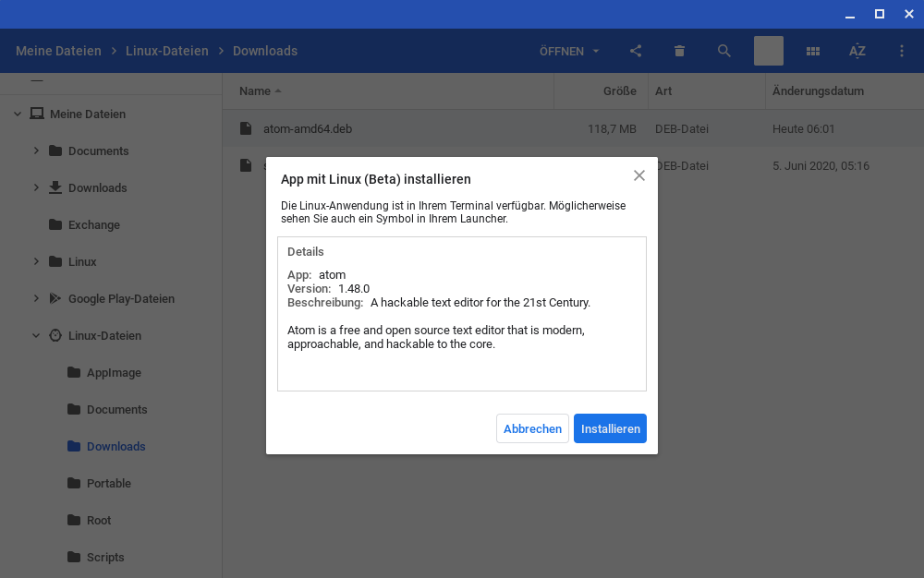Open the three-dot more menu
Screen dimensions: 924x578
pos(902,52)
